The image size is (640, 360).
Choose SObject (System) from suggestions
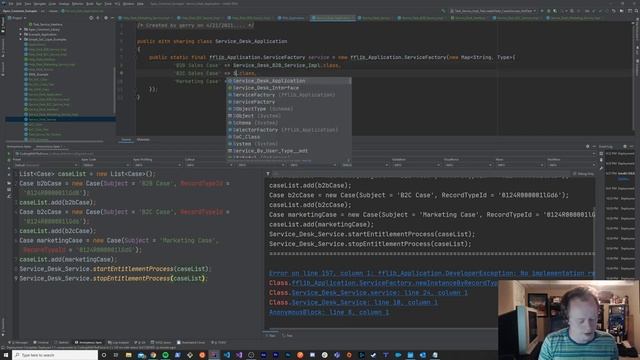pyautogui.click(x=289, y=116)
